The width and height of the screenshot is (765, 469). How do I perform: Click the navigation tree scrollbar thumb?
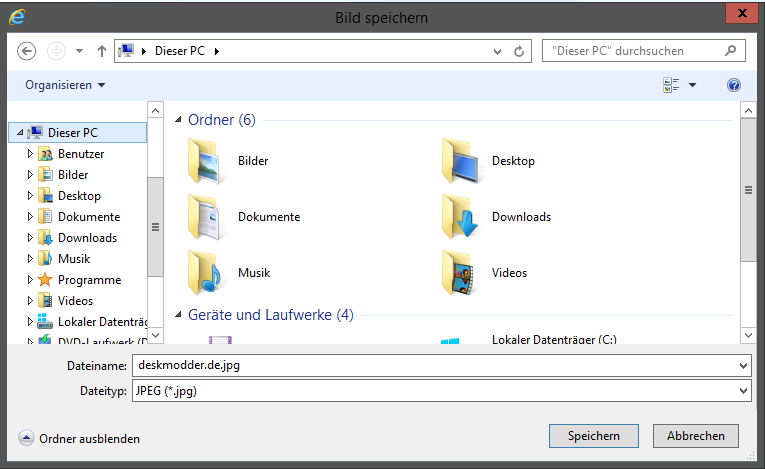pyautogui.click(x=155, y=227)
